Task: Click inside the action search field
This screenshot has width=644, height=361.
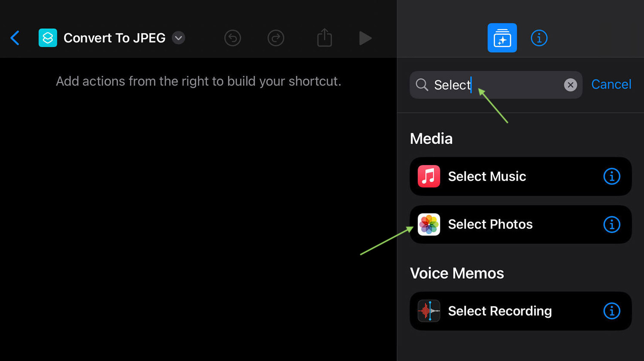Action: (496, 85)
